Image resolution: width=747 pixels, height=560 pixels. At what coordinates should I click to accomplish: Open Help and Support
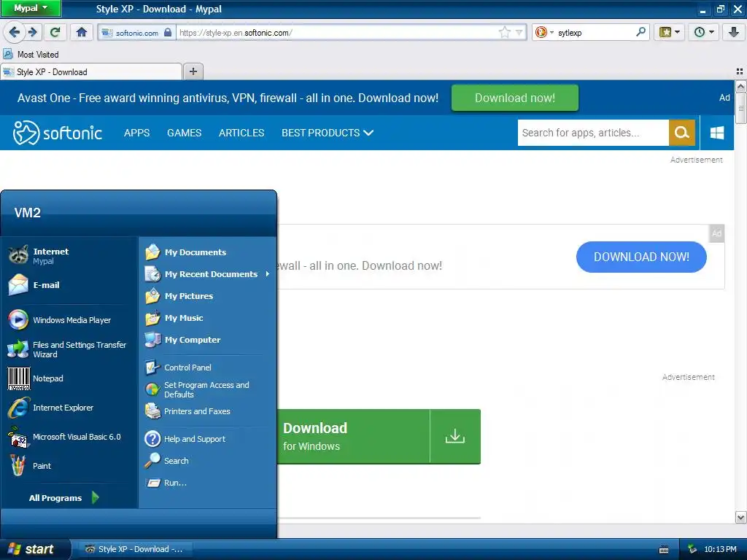(208, 438)
